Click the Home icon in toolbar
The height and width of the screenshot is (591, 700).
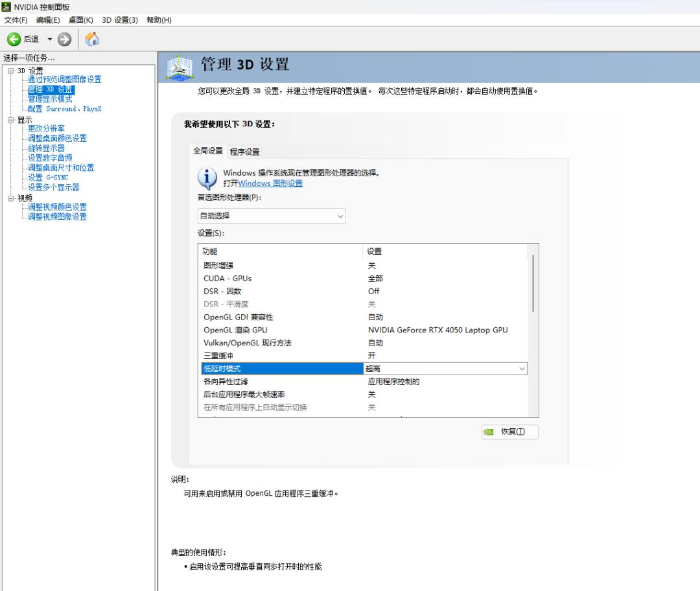tap(92, 40)
